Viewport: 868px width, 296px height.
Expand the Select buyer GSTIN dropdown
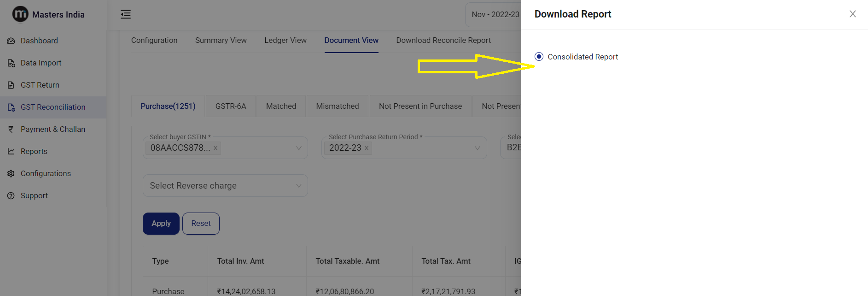298,148
